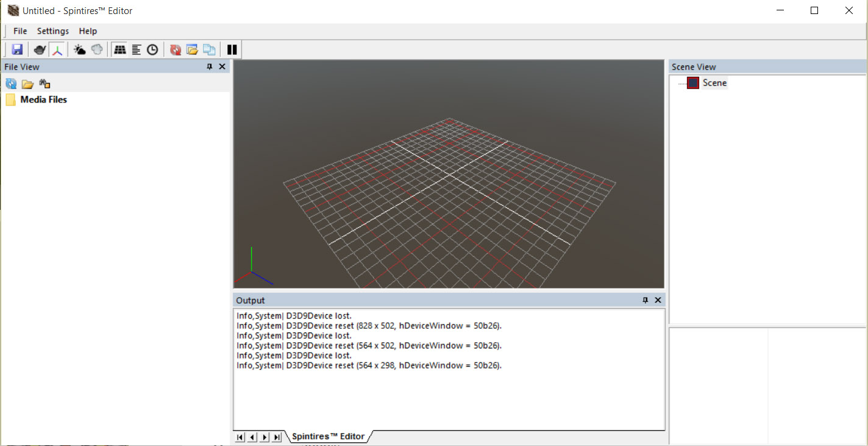The image size is (868, 446).
Task: Click the Spintires Editor title bar app icon
Action: click(x=13, y=10)
